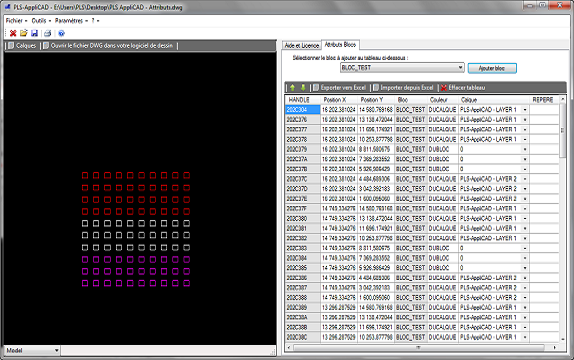The height and width of the screenshot is (360, 574).
Task: Select the 202C37A handle cell
Action: (x=302, y=159)
